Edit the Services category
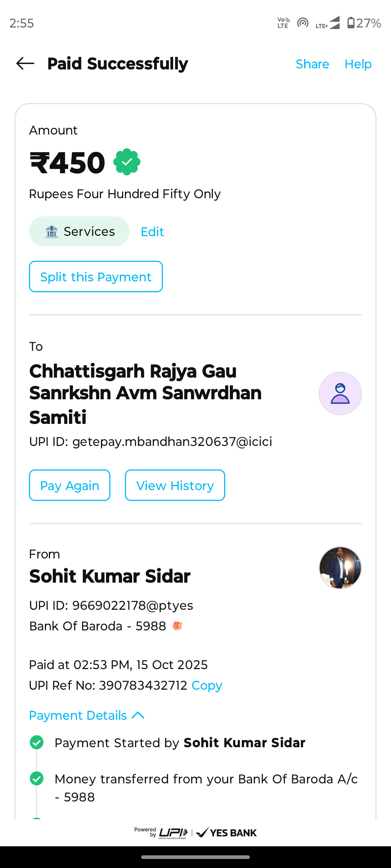Image resolution: width=391 pixels, height=868 pixels. coord(152,232)
